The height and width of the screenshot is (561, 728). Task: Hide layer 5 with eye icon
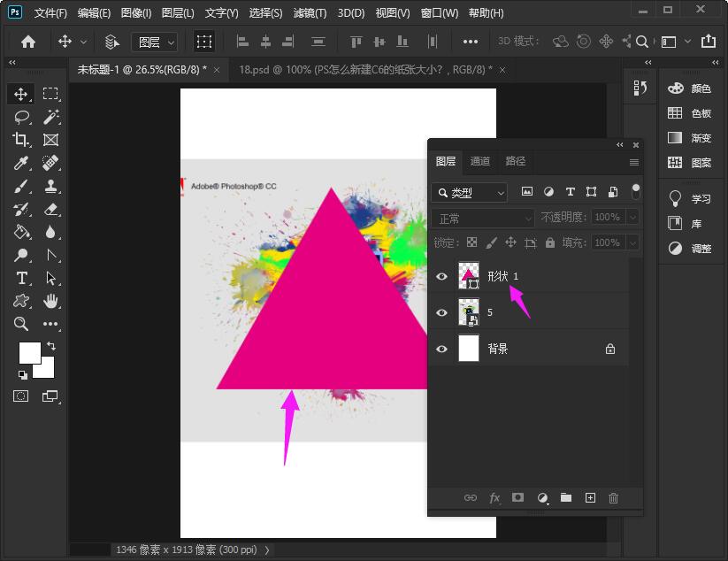(441, 312)
